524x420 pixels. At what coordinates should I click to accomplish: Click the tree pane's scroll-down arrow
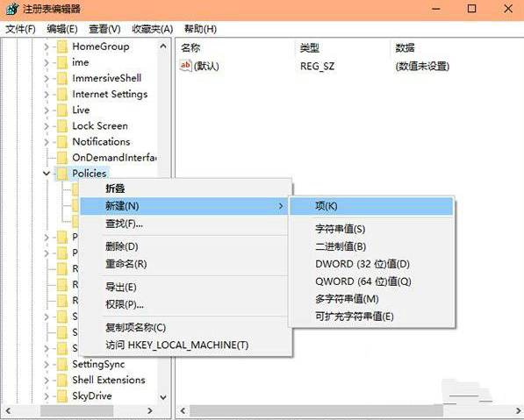pyautogui.click(x=163, y=397)
